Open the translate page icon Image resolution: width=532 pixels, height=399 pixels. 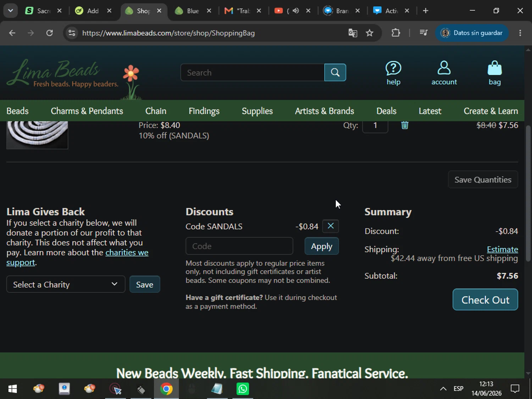353,33
